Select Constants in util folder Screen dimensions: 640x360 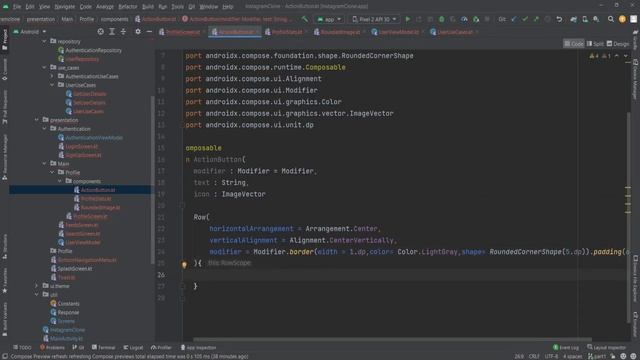(68, 303)
